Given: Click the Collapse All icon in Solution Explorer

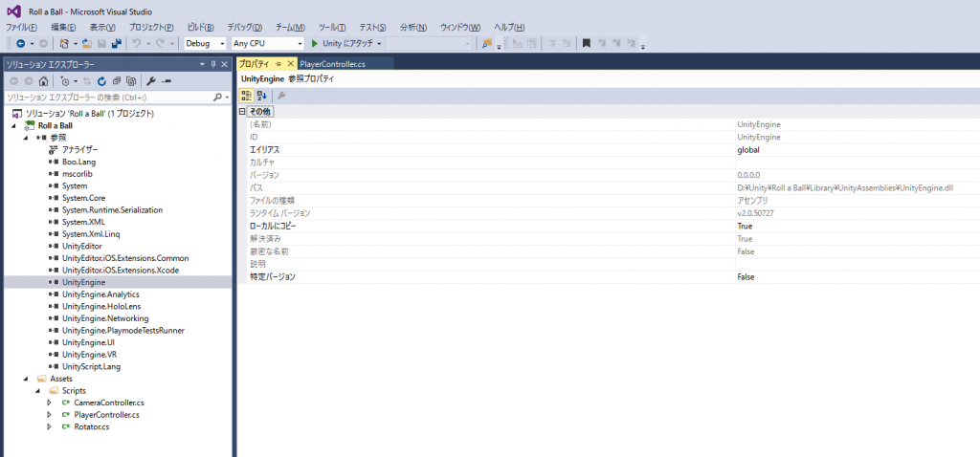Looking at the screenshot, I should (117, 81).
